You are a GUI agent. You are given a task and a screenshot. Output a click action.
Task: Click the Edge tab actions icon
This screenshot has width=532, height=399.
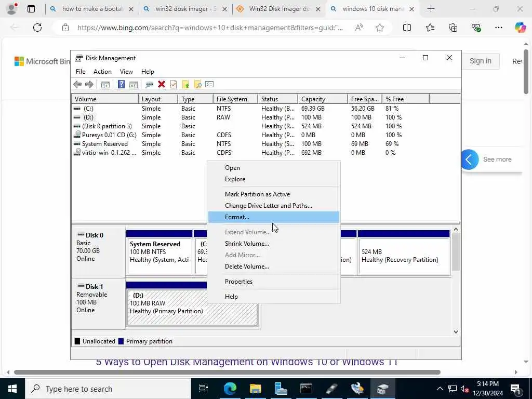click(31, 9)
